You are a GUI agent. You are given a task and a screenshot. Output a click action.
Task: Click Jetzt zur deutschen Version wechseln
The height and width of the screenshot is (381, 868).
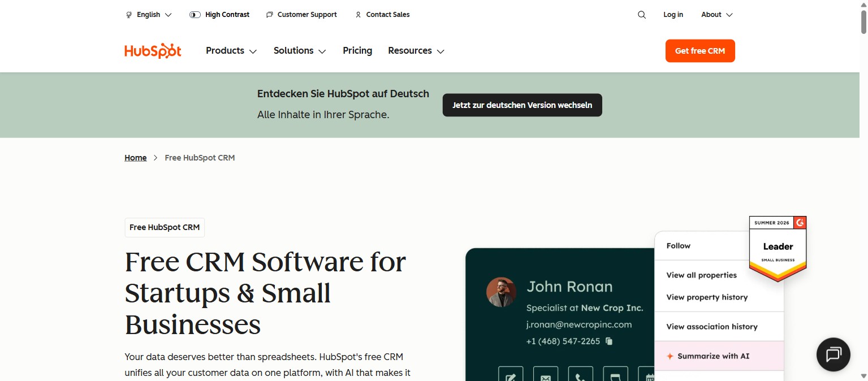(522, 105)
